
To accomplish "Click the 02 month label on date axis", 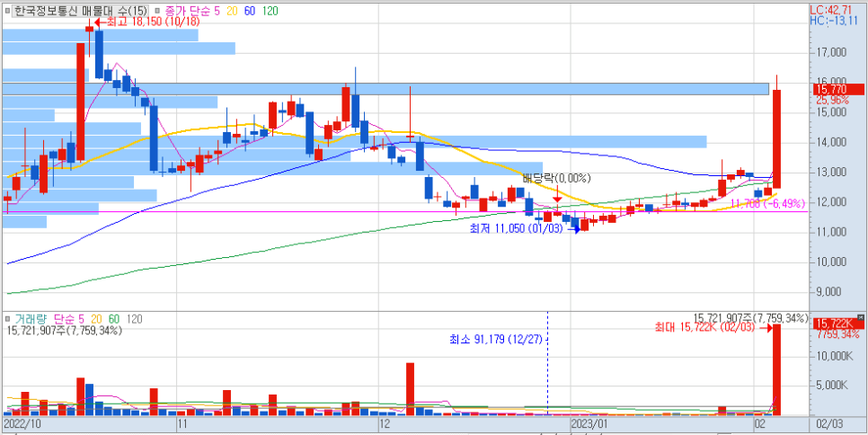I will (760, 424).
